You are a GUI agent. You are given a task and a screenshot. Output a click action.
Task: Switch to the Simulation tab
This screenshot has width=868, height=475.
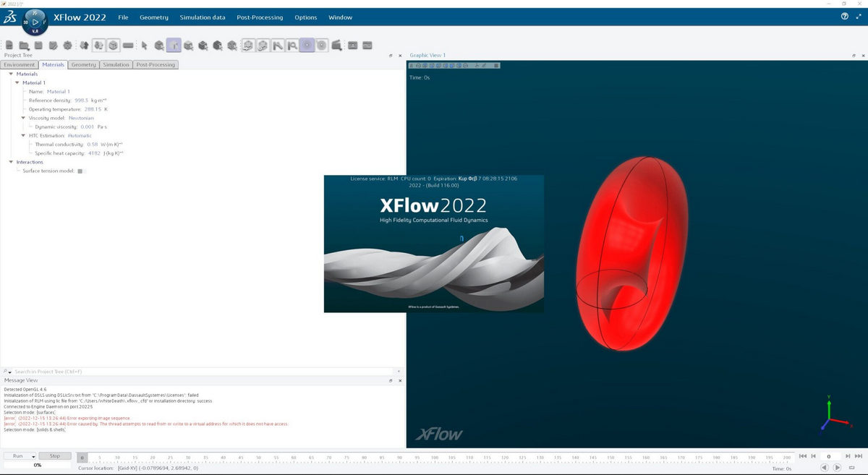(x=116, y=64)
